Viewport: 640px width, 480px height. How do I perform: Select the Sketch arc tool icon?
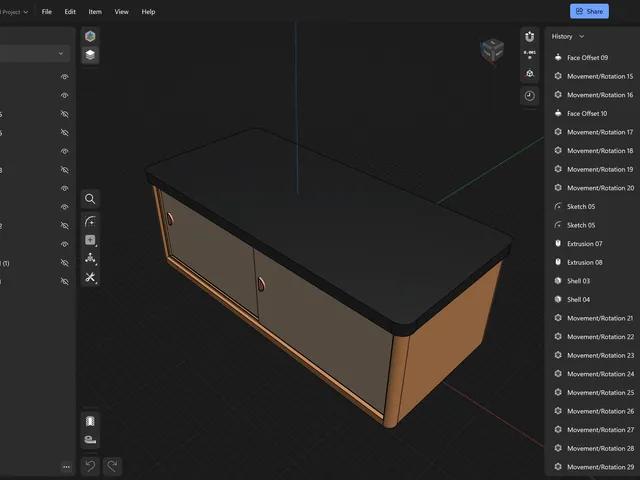tap(90, 221)
